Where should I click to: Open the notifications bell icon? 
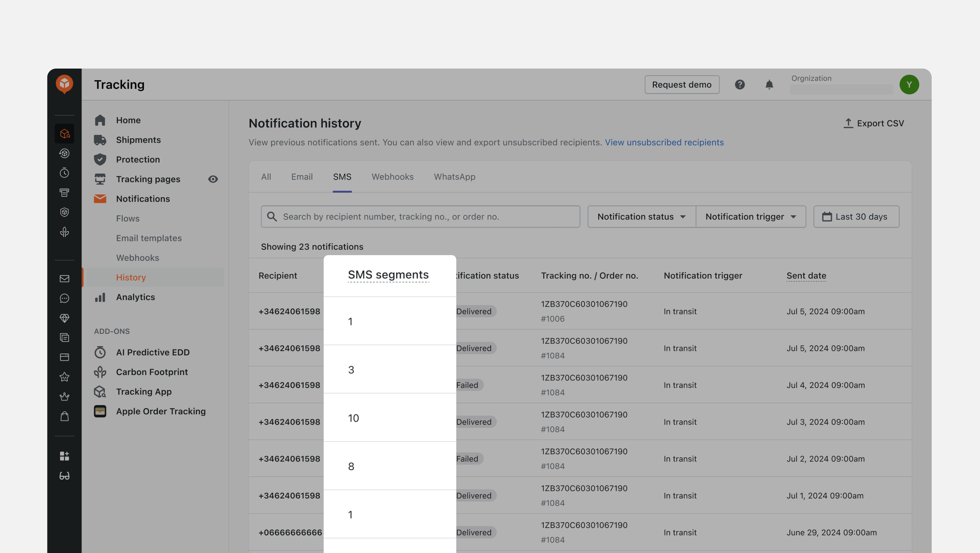click(769, 85)
